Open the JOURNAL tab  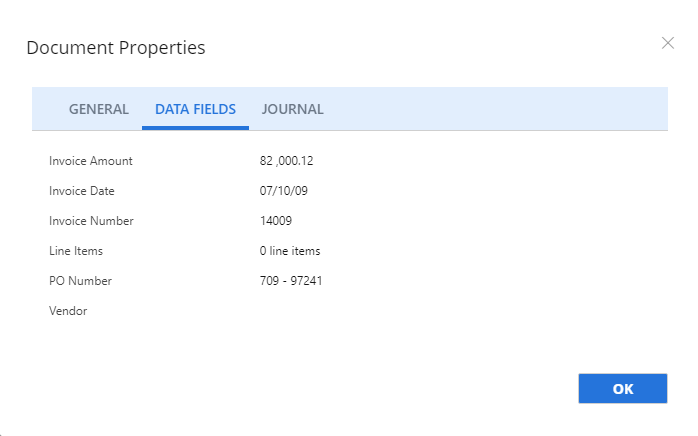click(292, 109)
